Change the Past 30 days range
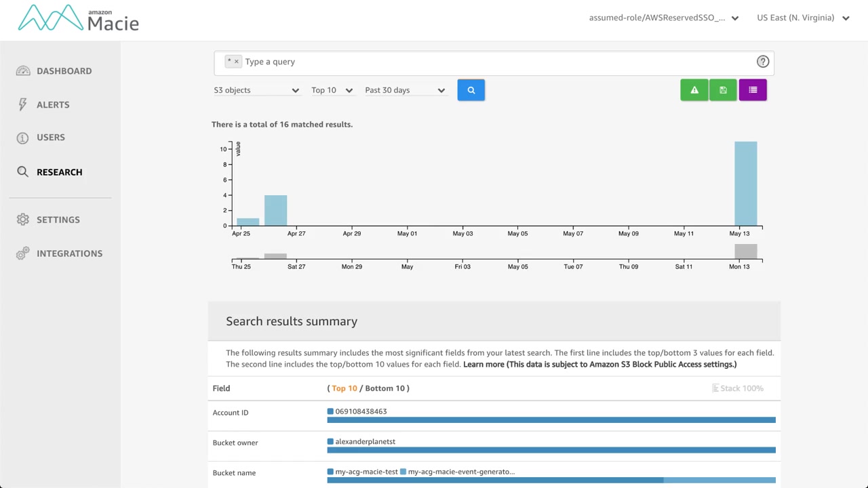868x488 pixels. 405,90
